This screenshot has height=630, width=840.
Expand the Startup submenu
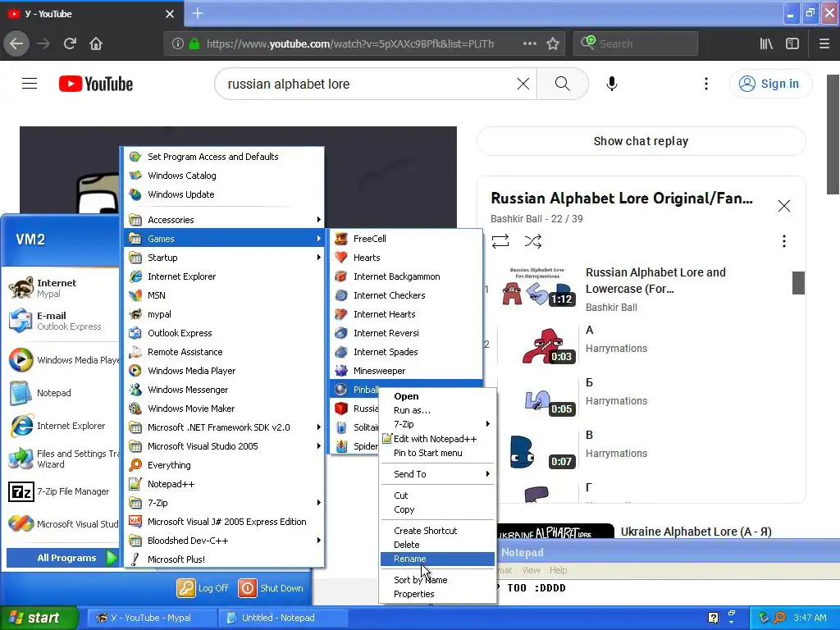click(x=224, y=257)
